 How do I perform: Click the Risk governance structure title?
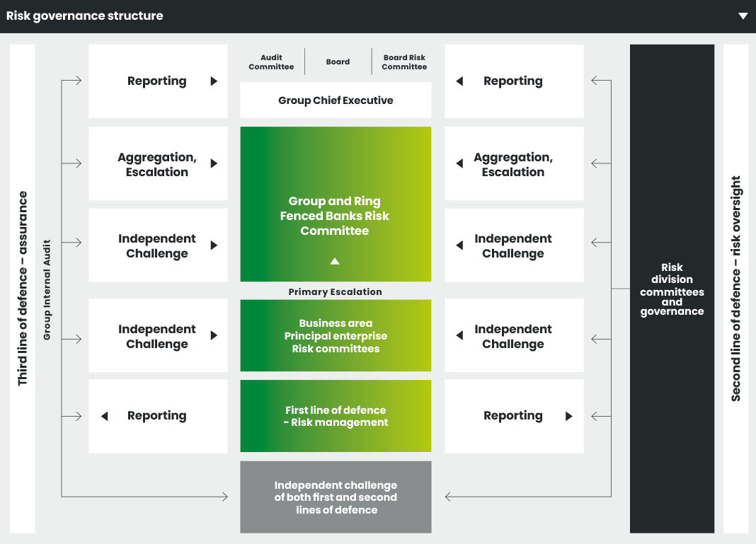[x=85, y=16]
